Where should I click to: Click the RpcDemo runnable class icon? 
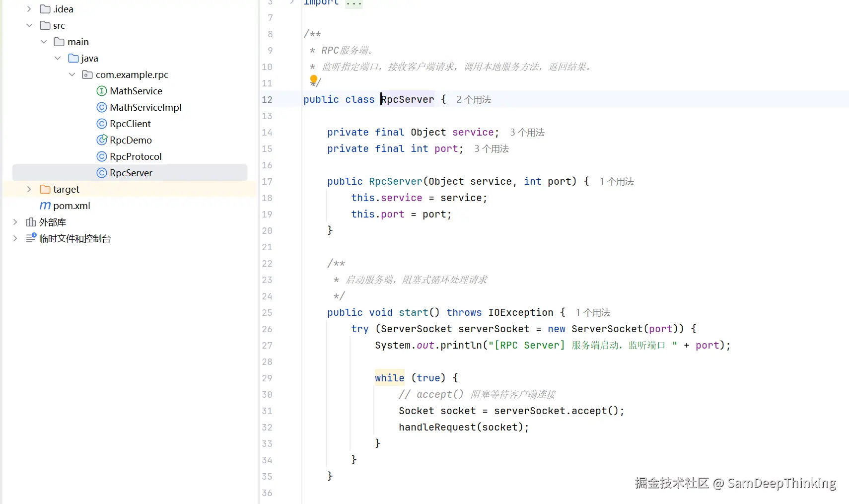click(102, 140)
